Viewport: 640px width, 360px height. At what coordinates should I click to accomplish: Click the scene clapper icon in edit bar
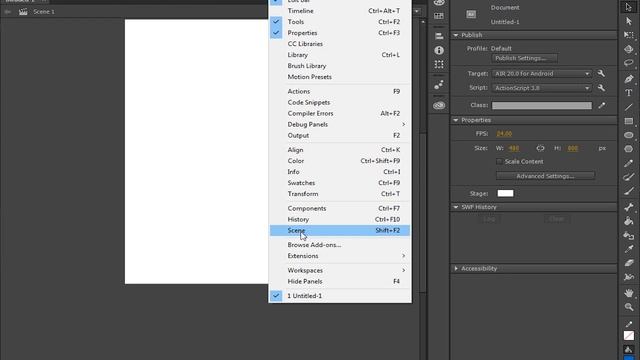(23, 11)
